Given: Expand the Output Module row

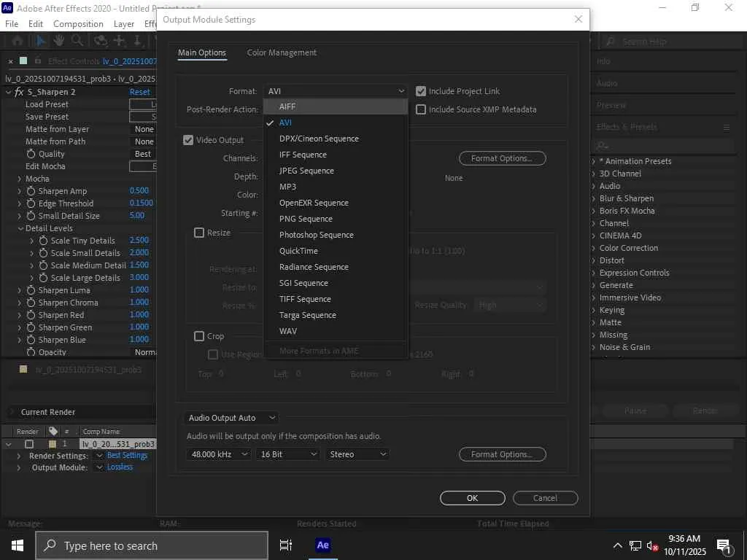Looking at the screenshot, I should pos(18,467).
